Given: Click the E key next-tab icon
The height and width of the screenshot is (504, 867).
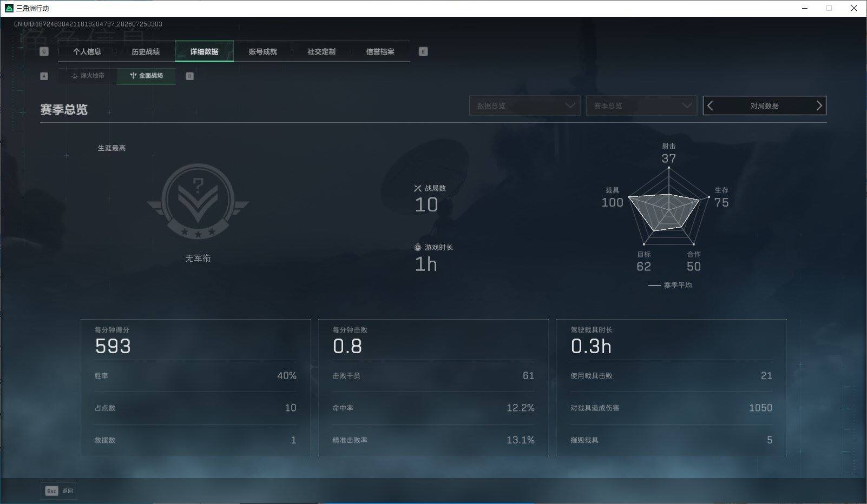Looking at the screenshot, I should coord(423,51).
